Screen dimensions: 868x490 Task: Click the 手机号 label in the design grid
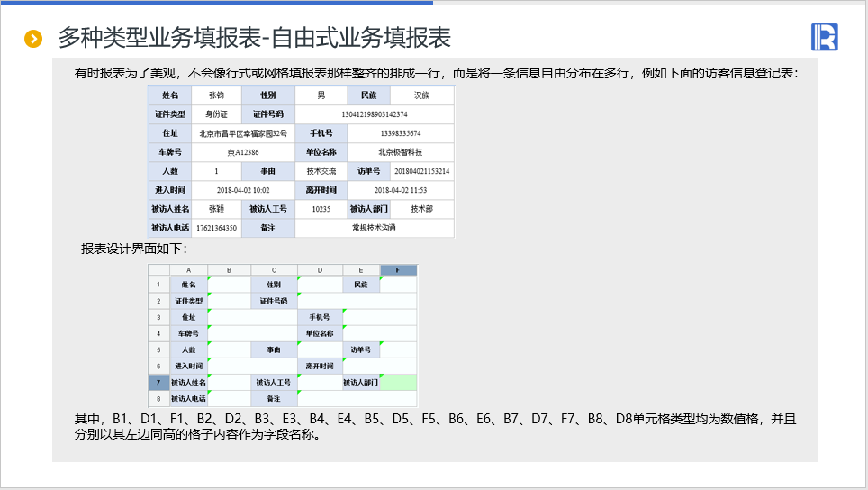click(x=320, y=317)
